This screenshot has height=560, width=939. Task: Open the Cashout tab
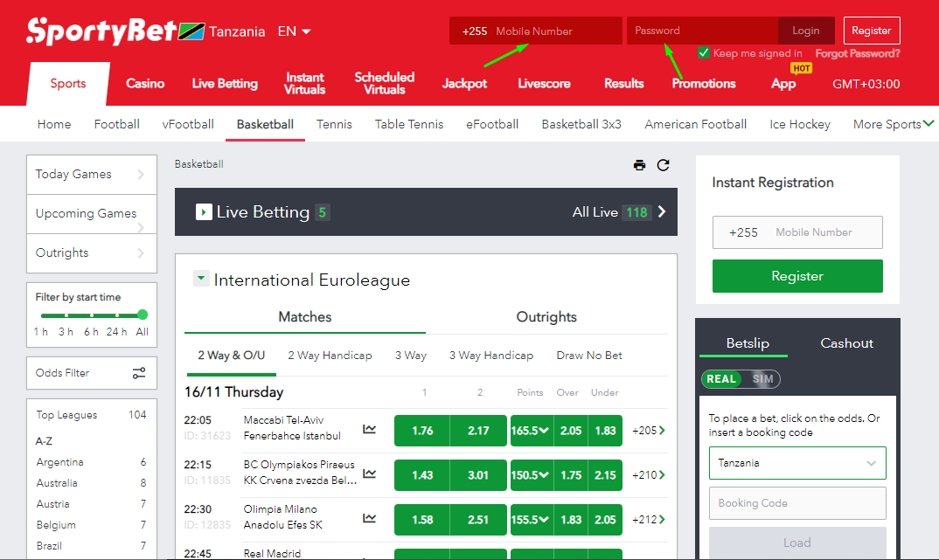(847, 342)
